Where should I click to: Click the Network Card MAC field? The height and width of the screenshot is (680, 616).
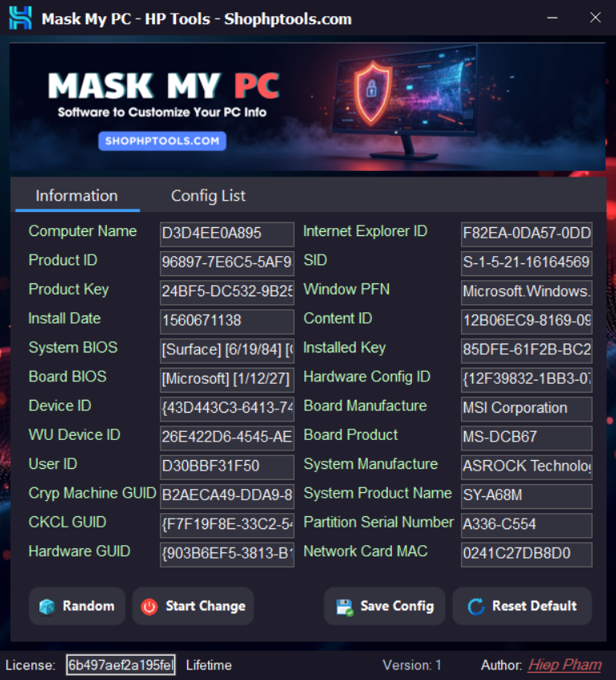pos(526,554)
